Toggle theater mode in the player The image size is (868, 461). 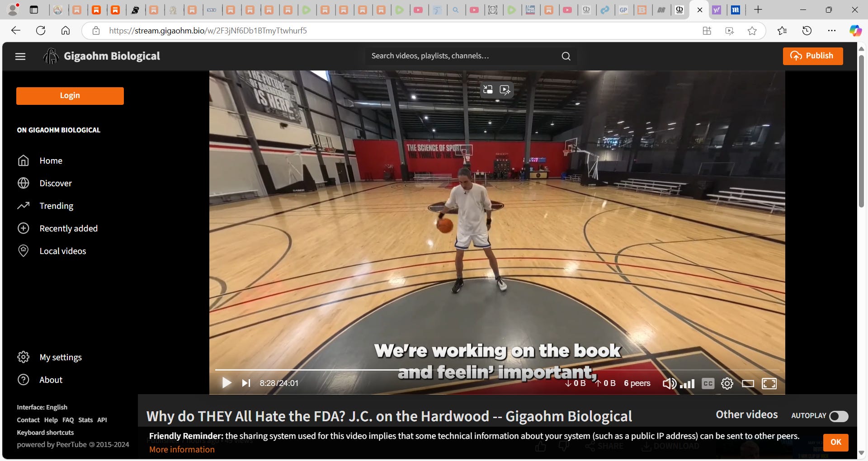(748, 384)
